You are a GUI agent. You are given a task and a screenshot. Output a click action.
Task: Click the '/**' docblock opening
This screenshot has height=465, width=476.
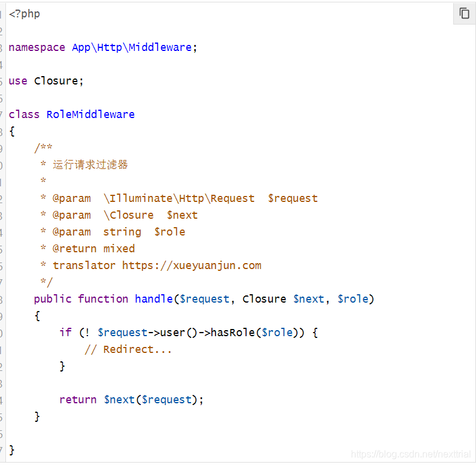click(43, 148)
